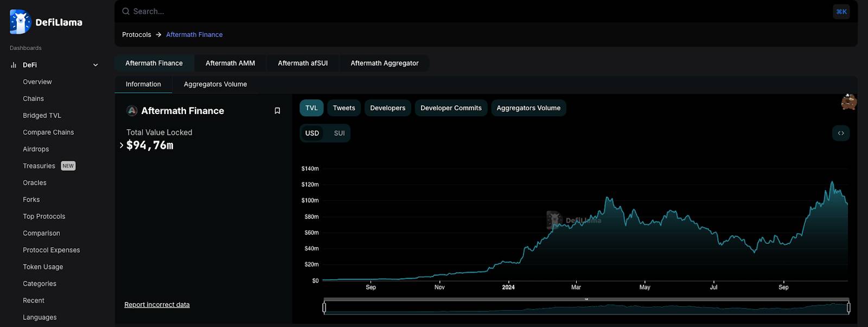868x327 pixels.
Task: Open Treasuries in sidebar
Action: pyautogui.click(x=39, y=166)
